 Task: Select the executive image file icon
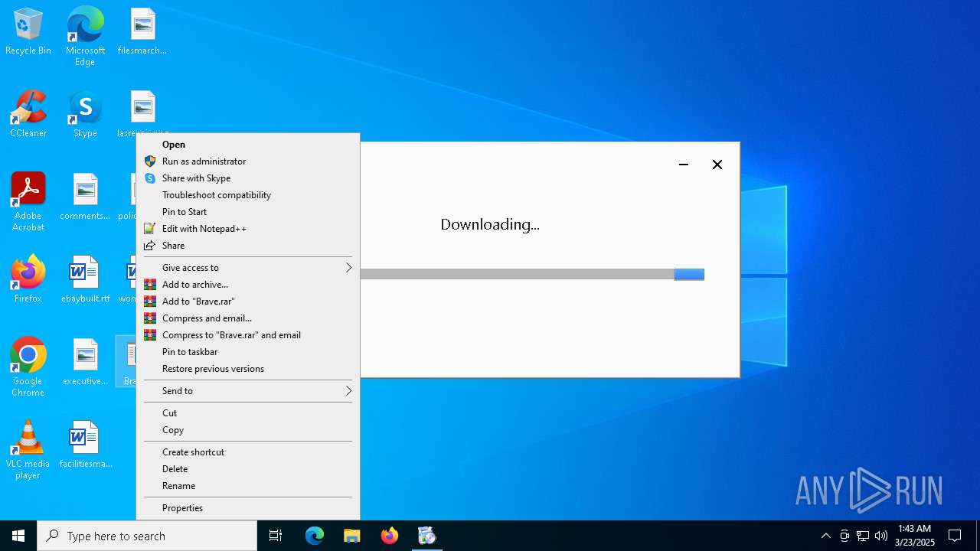[85, 363]
